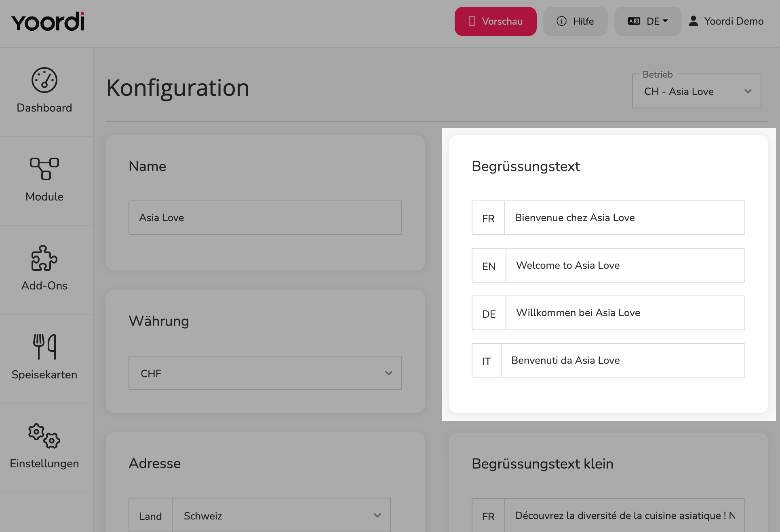
Task: Click the FR Bienvenue chez Asia Love field
Action: 624,218
